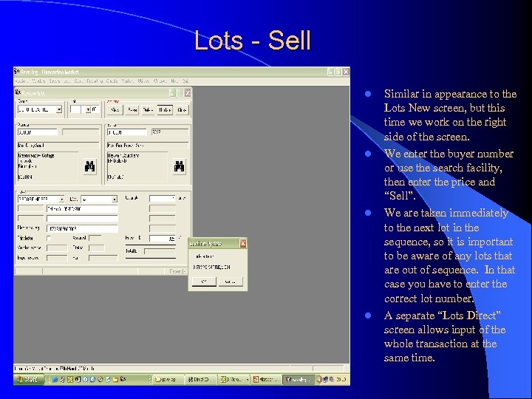Open the sale selection dropdown arrow
The image size is (532, 399).
[59, 109]
